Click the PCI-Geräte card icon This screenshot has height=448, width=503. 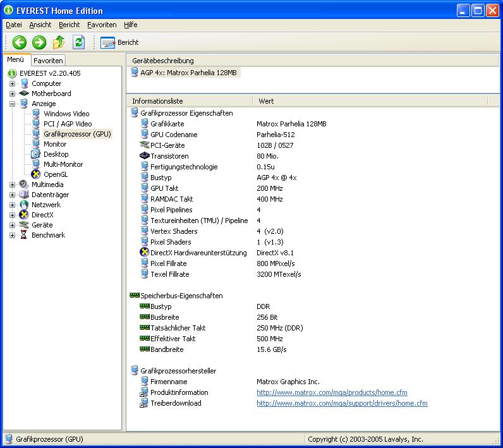click(x=145, y=145)
